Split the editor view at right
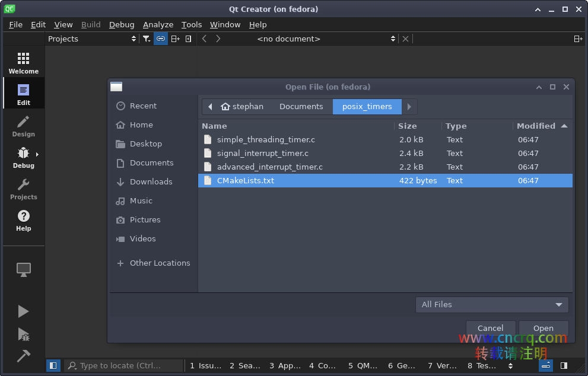Viewport: 588px width, 376px height. [578, 39]
